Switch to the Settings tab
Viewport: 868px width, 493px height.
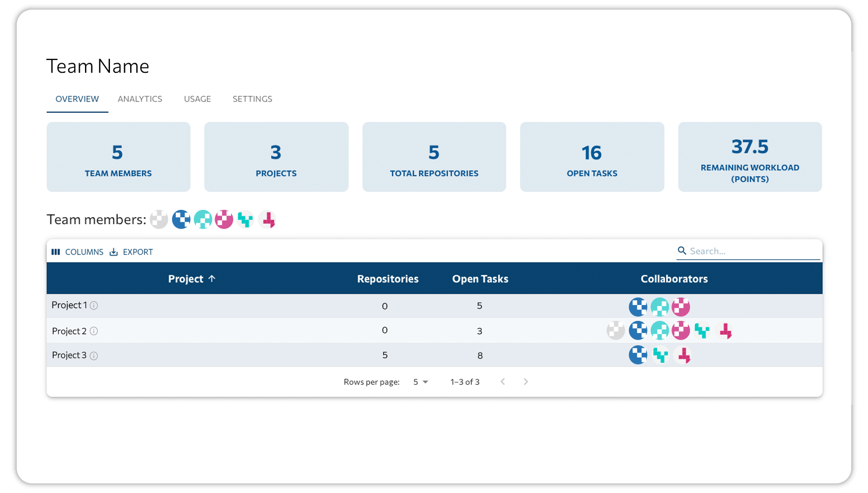point(252,99)
